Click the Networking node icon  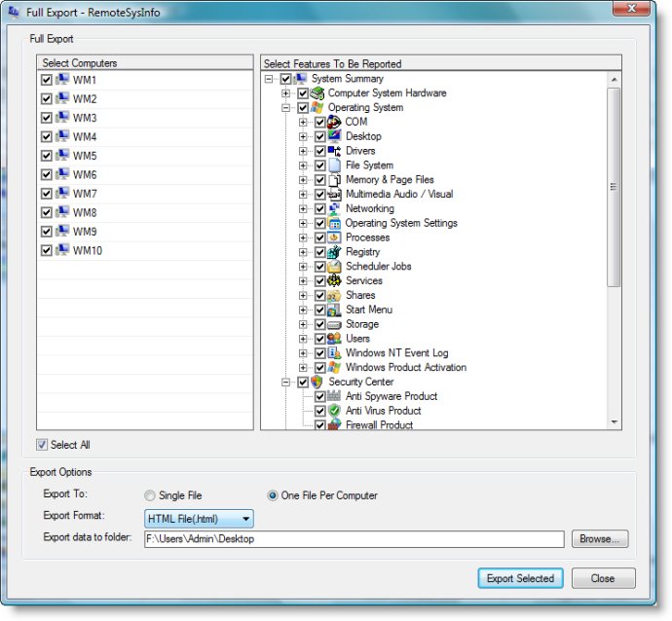[334, 208]
